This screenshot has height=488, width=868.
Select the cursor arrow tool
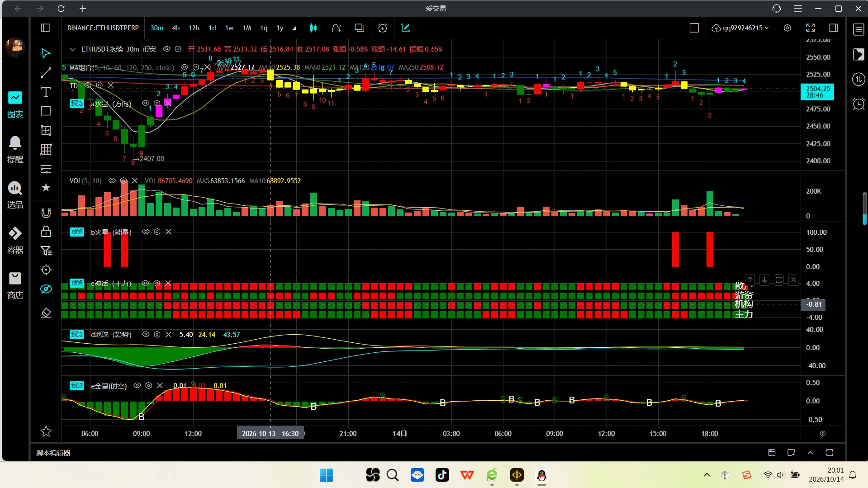tap(46, 53)
